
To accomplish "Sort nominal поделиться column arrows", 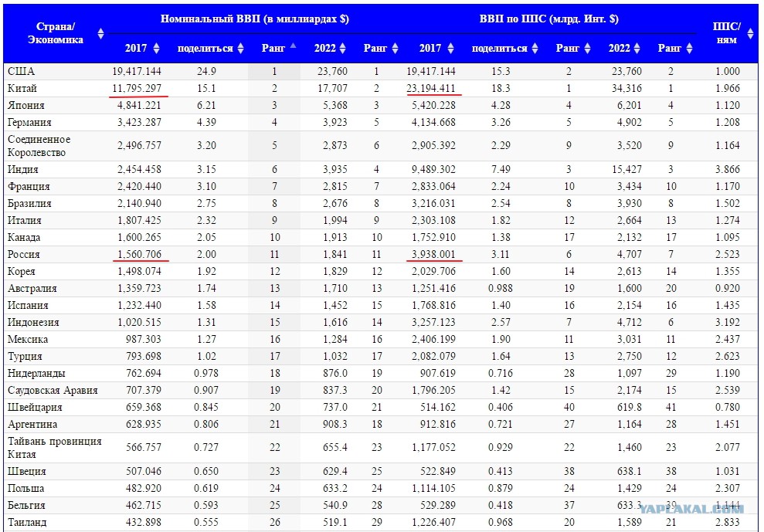I will pyautogui.click(x=240, y=48).
